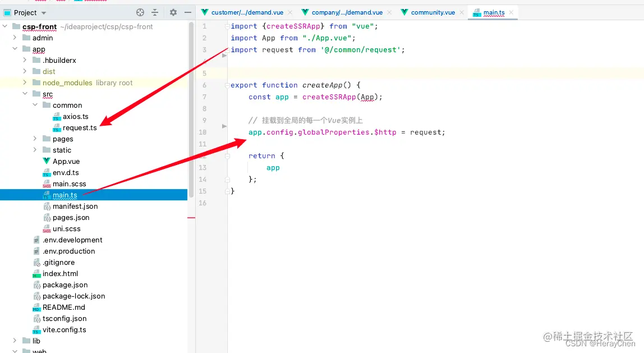Select axios.ts file in tree

[x=76, y=117]
